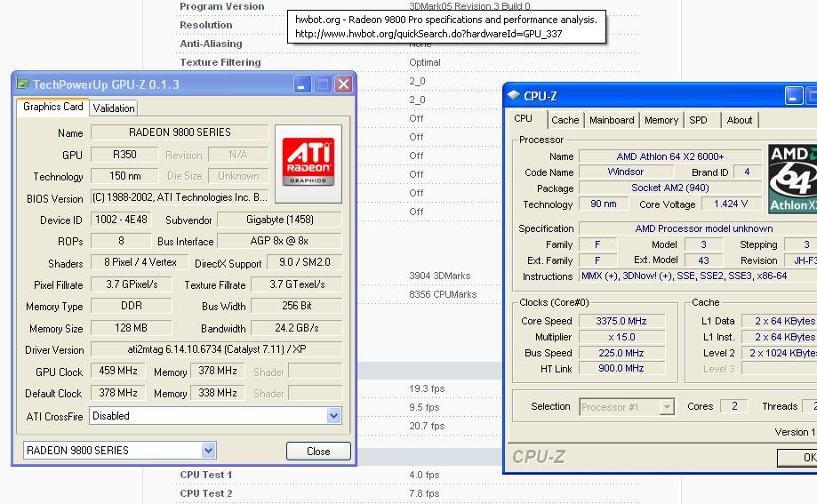Click the GPU field showing R350
Screen dimensions: 817x504
coord(124,155)
